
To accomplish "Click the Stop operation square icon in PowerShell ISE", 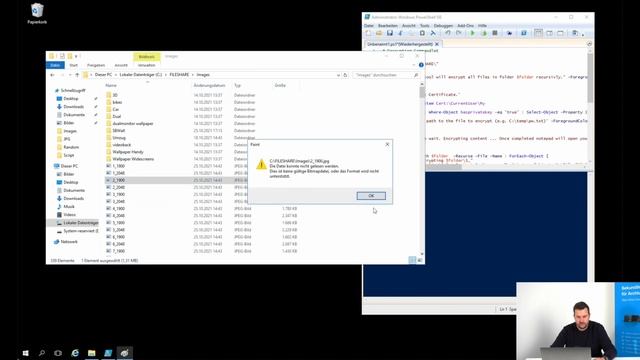I will pyautogui.click(x=495, y=33).
